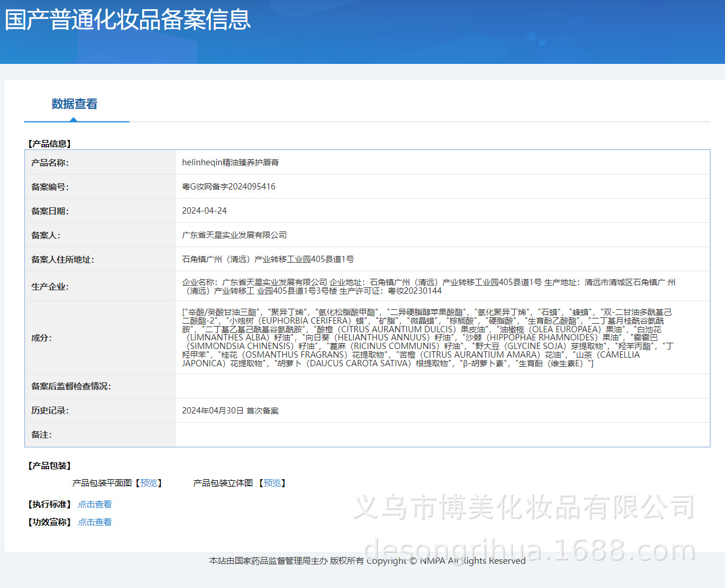Image resolution: width=725 pixels, height=588 pixels.
Task: Click the 国产普通化妆品备案信息 page title
Action: pos(128,20)
